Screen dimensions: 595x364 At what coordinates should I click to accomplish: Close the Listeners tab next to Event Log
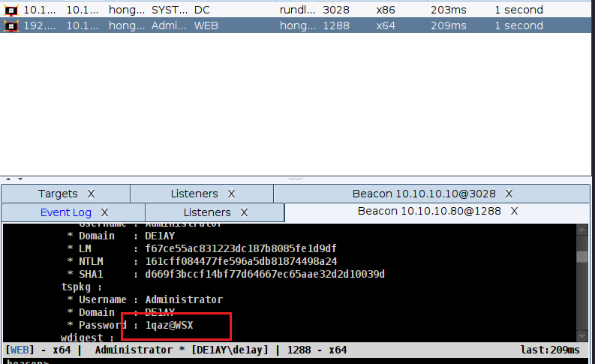click(x=245, y=212)
